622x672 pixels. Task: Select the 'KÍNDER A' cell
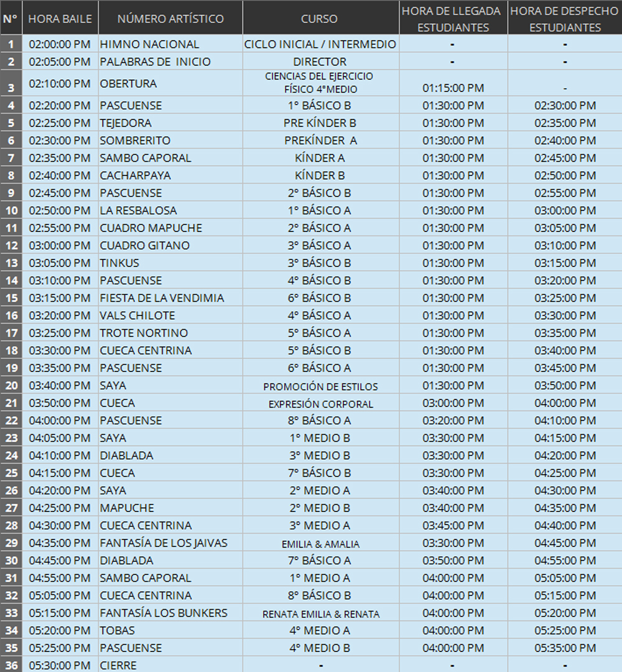[x=321, y=157]
